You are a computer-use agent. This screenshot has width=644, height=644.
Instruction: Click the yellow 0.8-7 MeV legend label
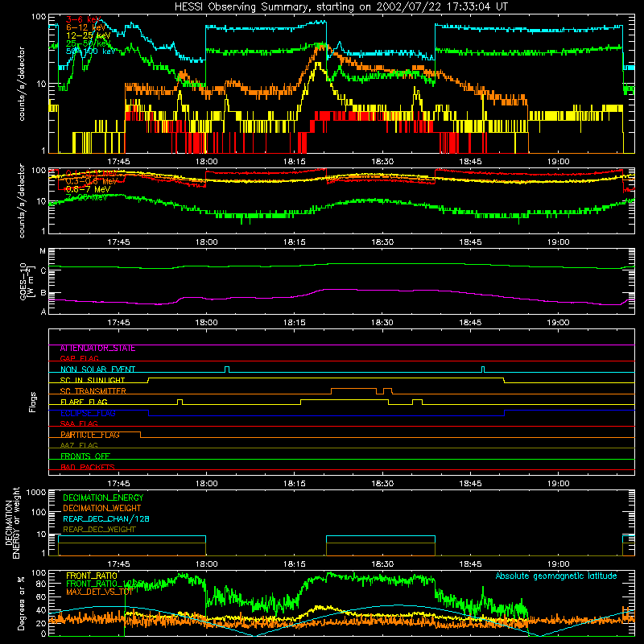(x=88, y=189)
